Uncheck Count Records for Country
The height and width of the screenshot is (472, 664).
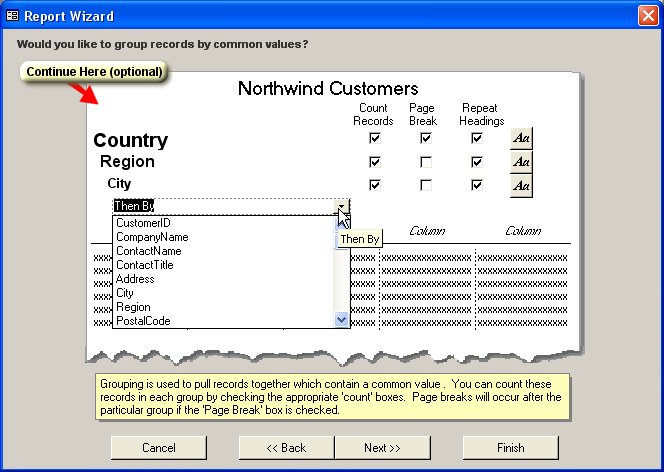(x=375, y=138)
